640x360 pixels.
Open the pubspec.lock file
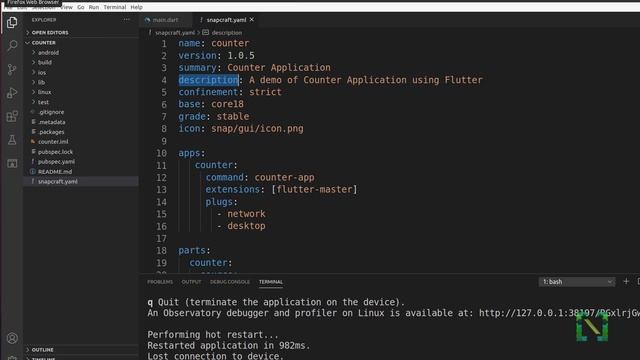(56, 151)
